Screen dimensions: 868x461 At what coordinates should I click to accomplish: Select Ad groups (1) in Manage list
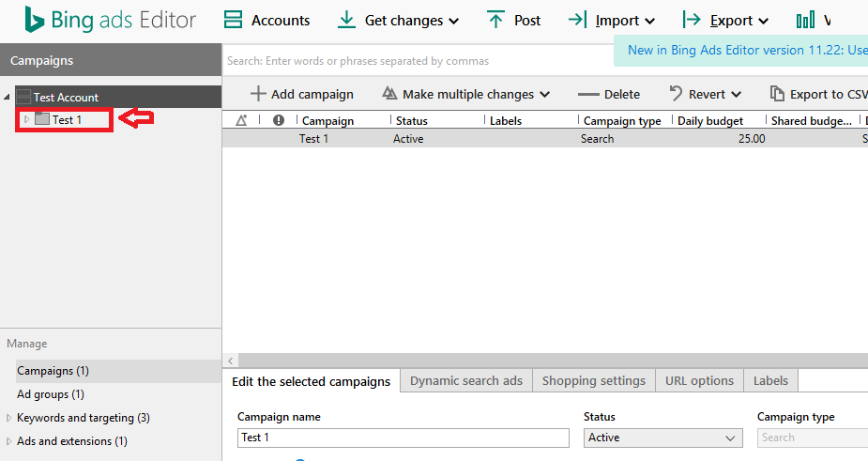pyautogui.click(x=51, y=394)
